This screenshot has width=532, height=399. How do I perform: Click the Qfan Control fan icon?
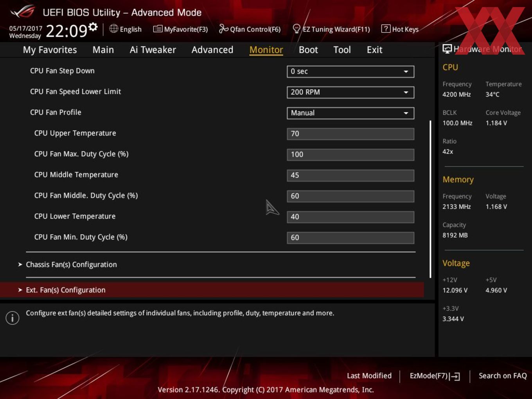tap(223, 29)
